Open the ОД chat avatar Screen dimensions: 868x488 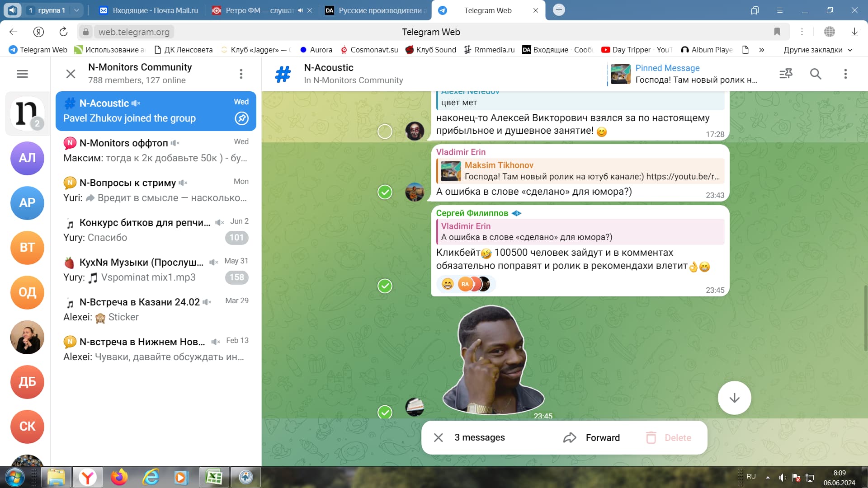tap(27, 292)
